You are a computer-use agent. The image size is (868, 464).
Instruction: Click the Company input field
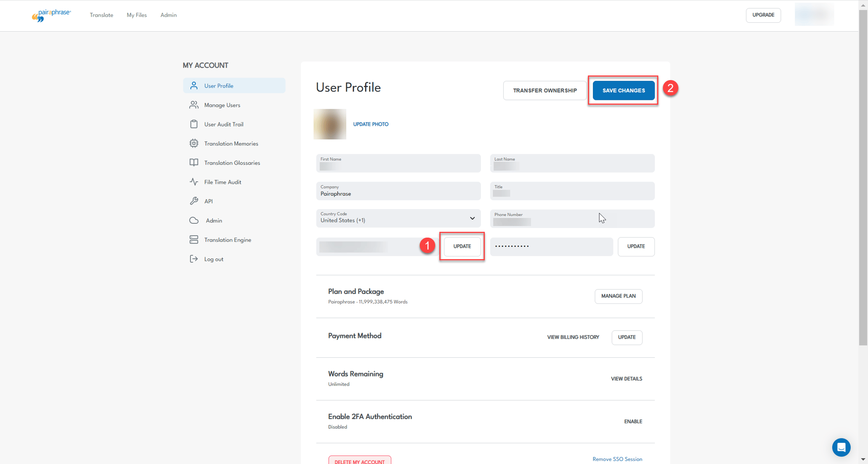tap(398, 191)
